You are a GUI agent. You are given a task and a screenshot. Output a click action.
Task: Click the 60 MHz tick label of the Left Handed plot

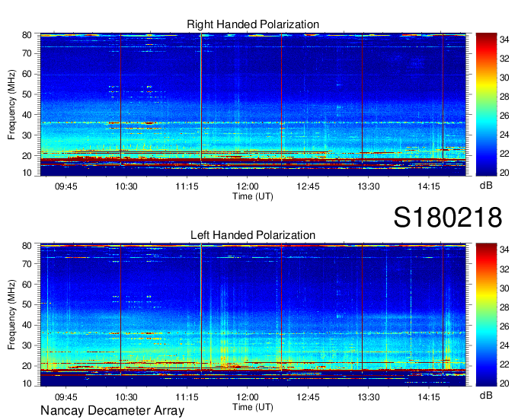click(x=27, y=284)
